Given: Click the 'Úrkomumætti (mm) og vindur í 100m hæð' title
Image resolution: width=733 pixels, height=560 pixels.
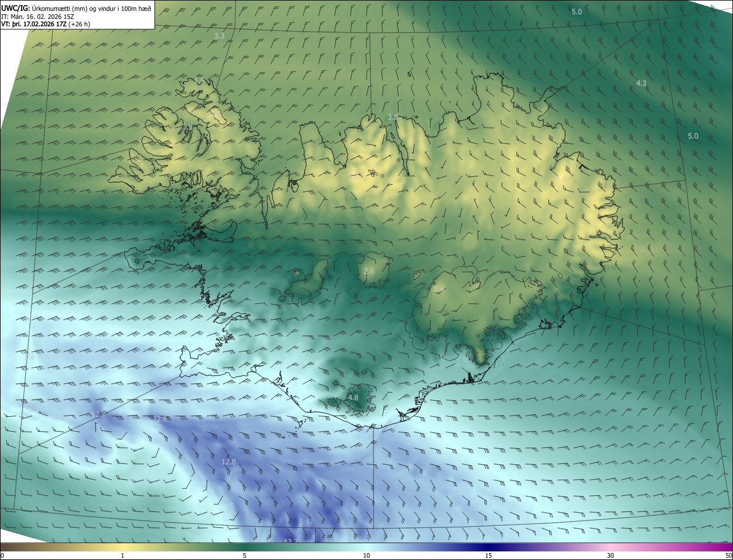Looking at the screenshot, I should 91,8.
